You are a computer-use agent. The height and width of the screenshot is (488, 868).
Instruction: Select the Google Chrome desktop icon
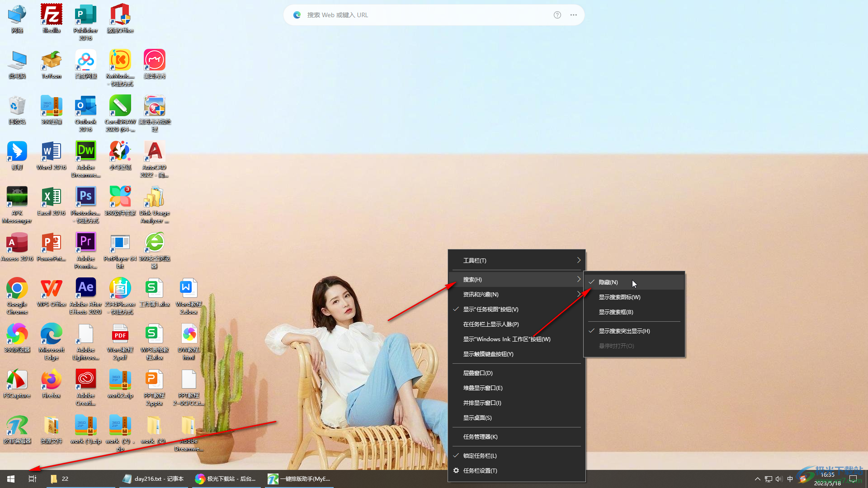pyautogui.click(x=17, y=296)
